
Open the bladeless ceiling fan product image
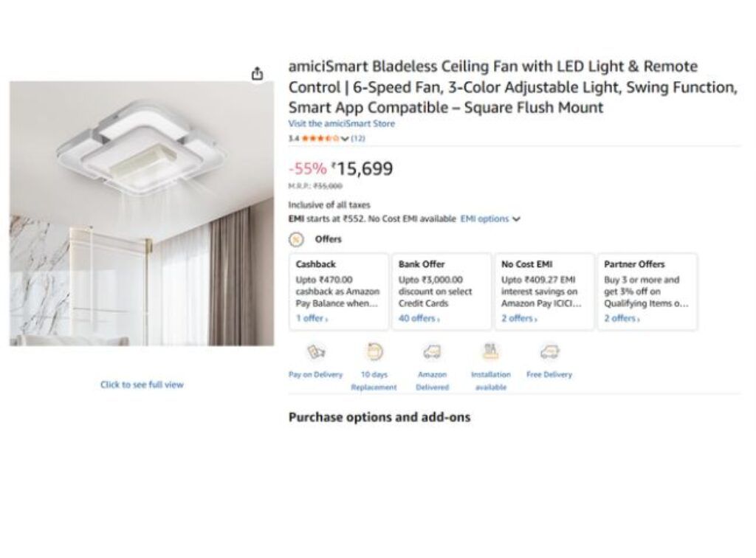coord(142,213)
